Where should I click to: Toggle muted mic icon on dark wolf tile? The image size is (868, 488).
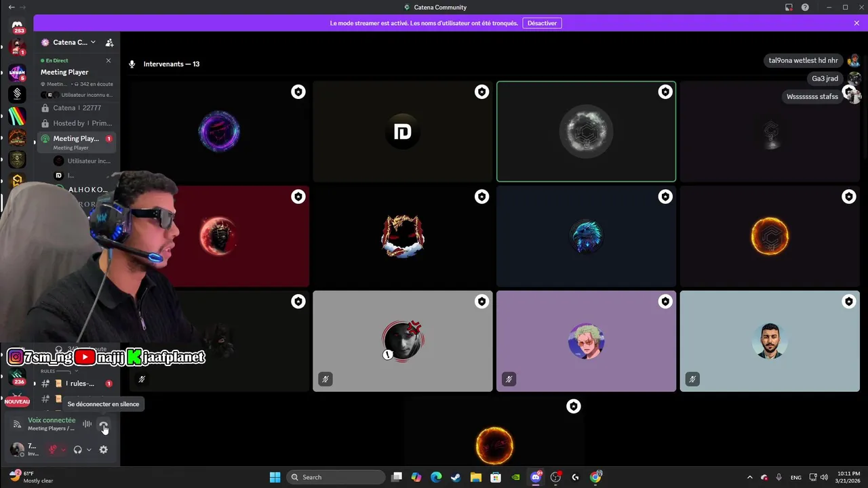click(142, 380)
